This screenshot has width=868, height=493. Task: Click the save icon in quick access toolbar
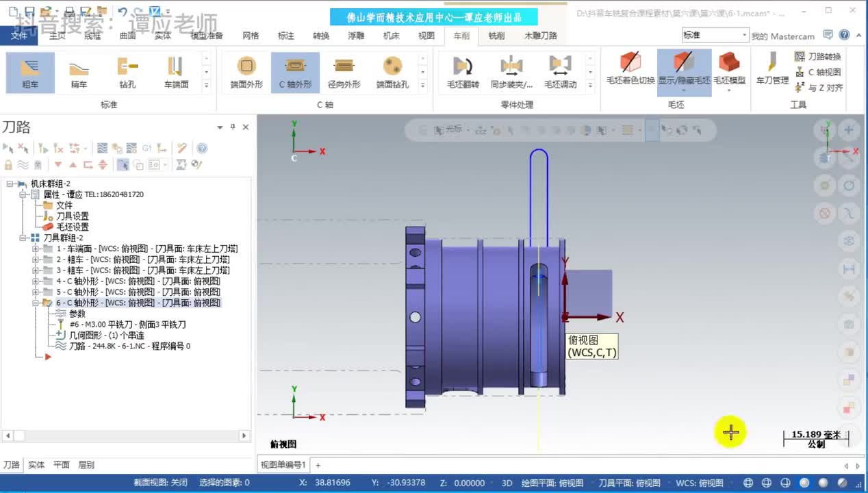tap(29, 12)
